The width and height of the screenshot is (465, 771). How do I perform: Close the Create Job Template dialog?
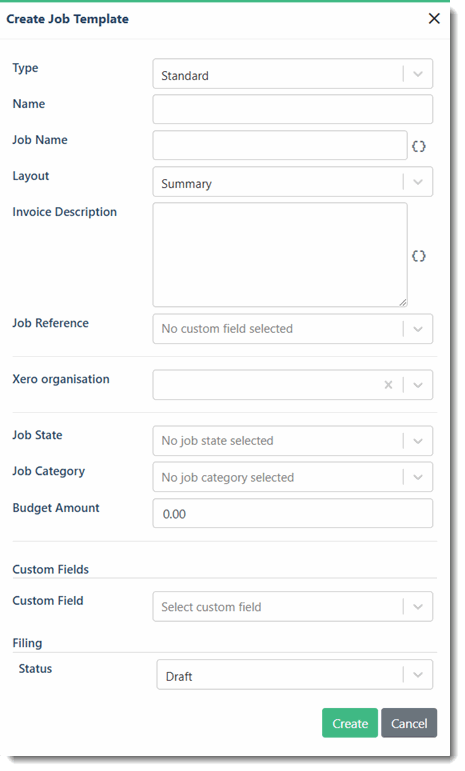click(434, 19)
